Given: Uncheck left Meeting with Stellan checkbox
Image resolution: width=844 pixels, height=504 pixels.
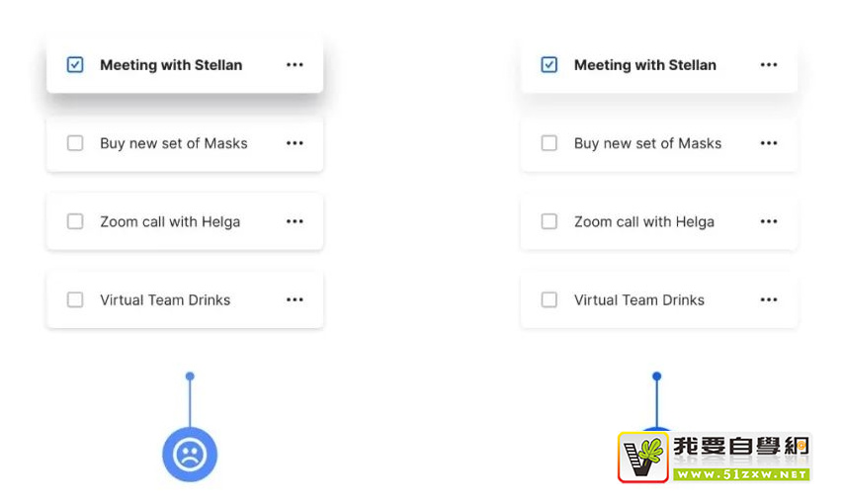Looking at the screenshot, I should 75,65.
